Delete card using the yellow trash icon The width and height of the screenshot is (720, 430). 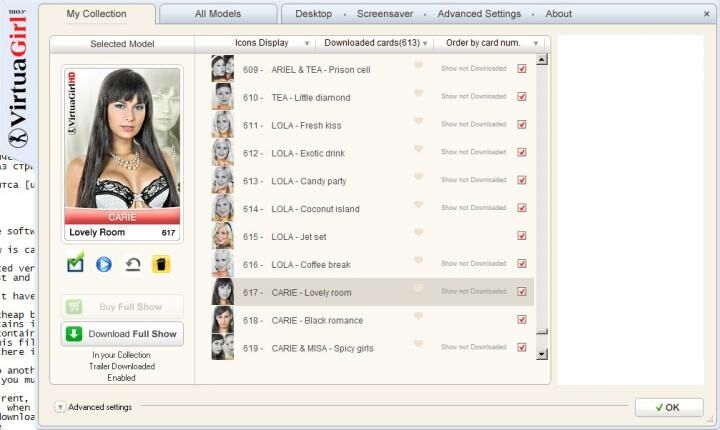[161, 264]
